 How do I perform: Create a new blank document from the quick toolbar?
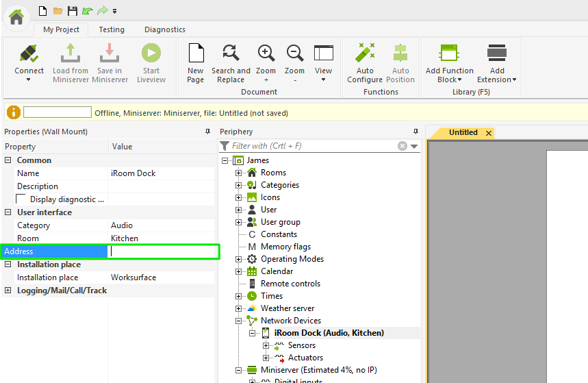[42, 11]
